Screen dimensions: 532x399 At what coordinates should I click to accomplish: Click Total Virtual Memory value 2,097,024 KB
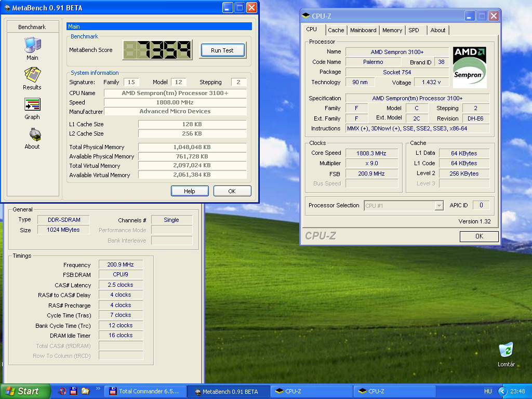tap(192, 166)
